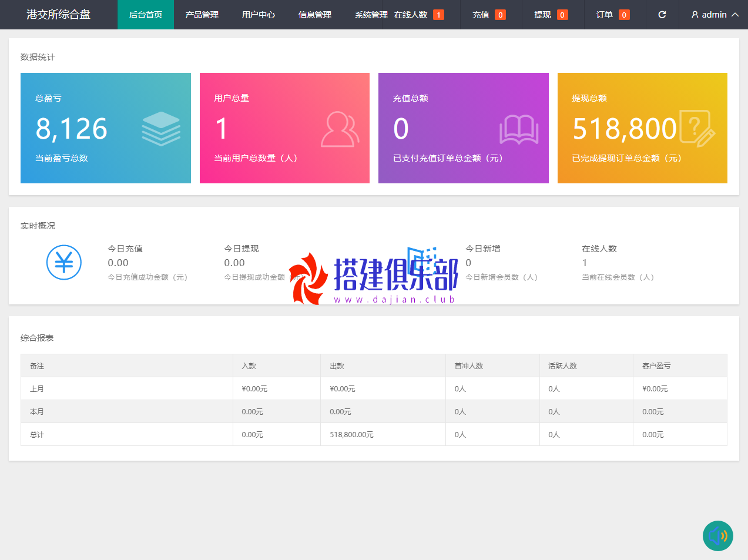Click the 本月 row label

[x=37, y=411]
